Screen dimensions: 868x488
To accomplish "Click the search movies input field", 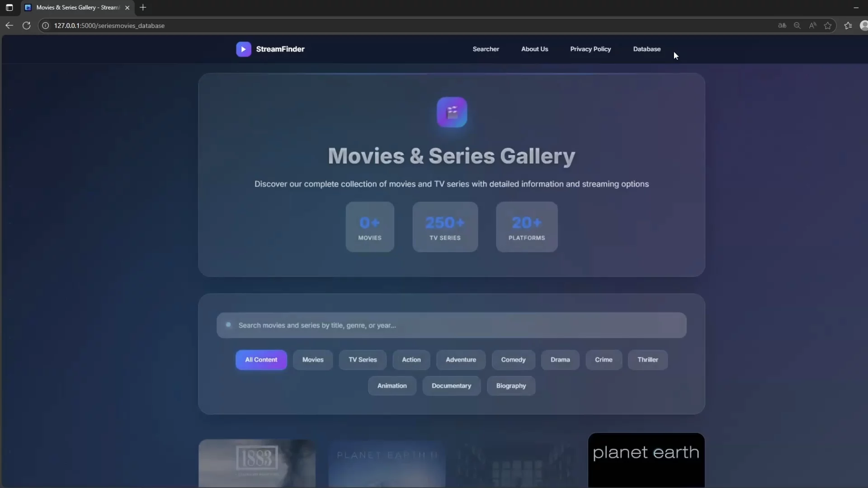I will pyautogui.click(x=451, y=325).
